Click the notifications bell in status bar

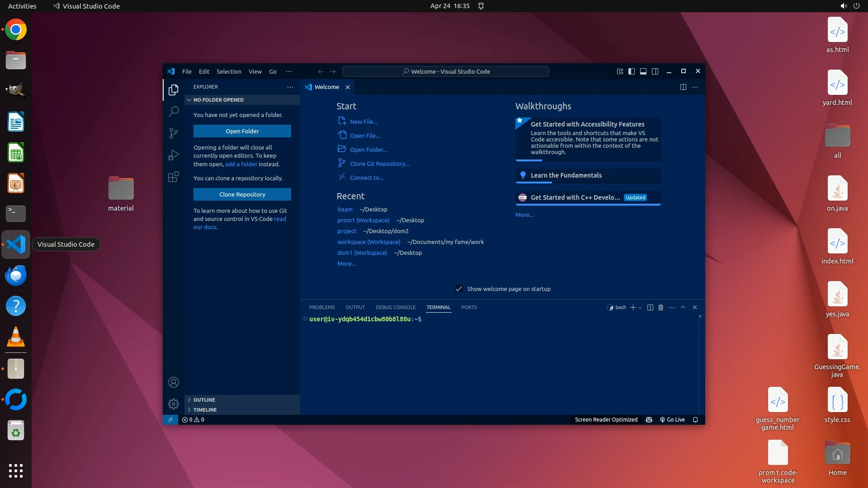pyautogui.click(x=695, y=420)
